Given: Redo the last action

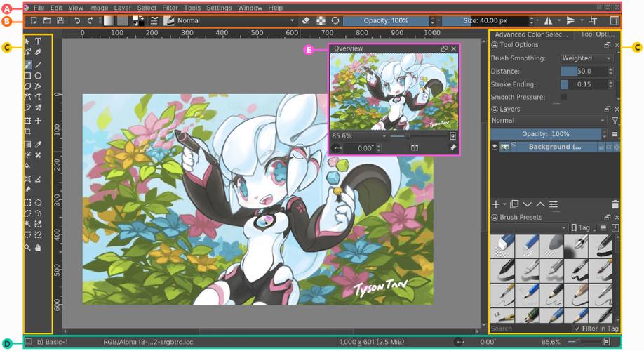Looking at the screenshot, I should point(90,20).
